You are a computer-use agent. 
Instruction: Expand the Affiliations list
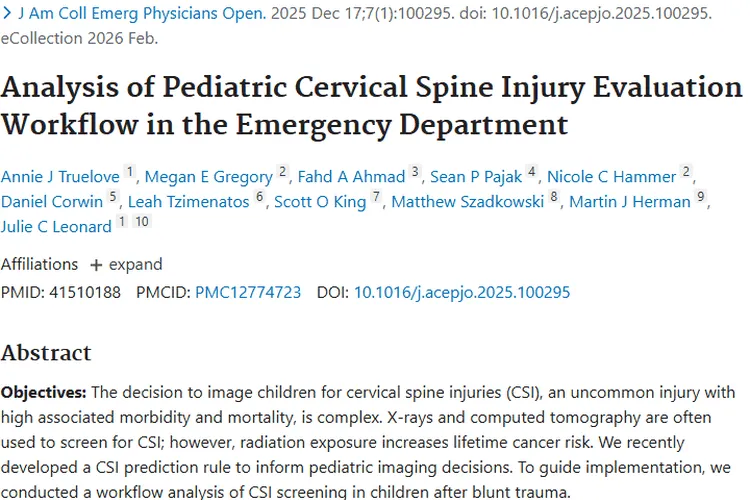coord(126,265)
